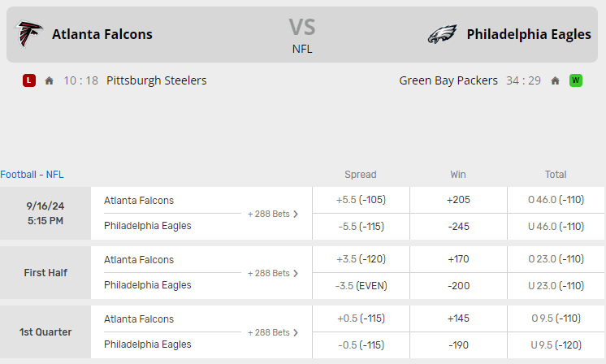This screenshot has width=606, height=364.
Task: Expand +288 Bets for First Half
Action: coord(273,273)
